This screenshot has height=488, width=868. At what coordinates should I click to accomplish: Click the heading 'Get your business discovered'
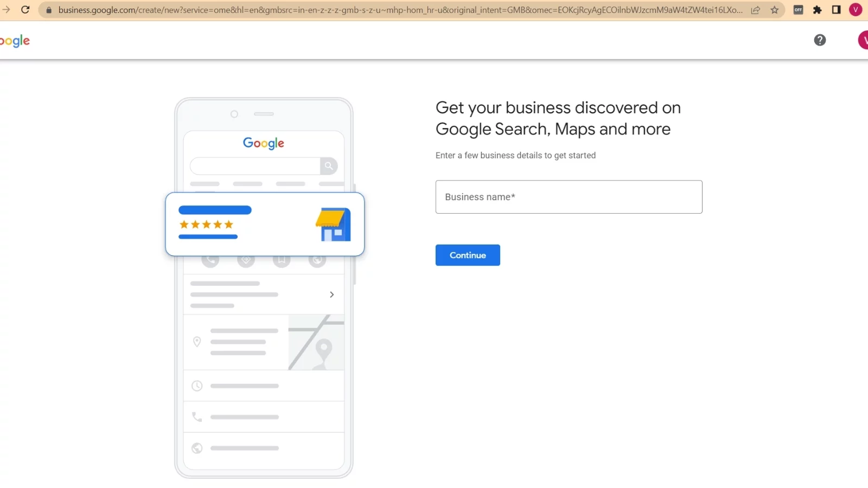(x=558, y=118)
